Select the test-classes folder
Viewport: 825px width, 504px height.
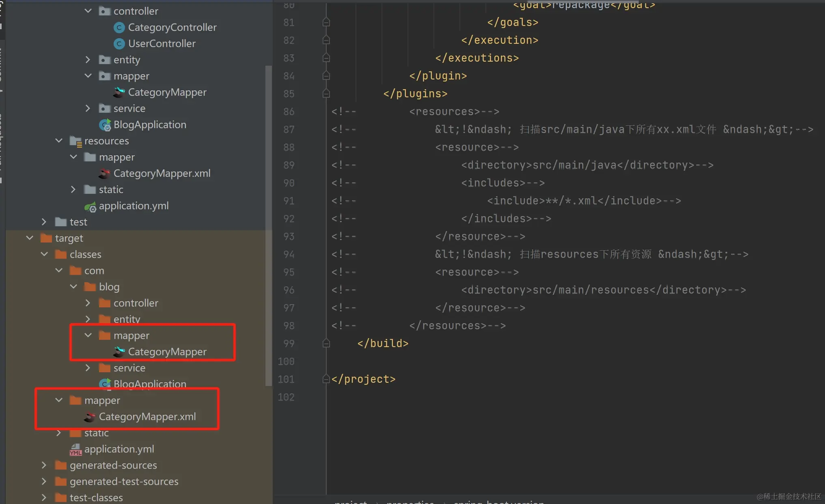96,498
